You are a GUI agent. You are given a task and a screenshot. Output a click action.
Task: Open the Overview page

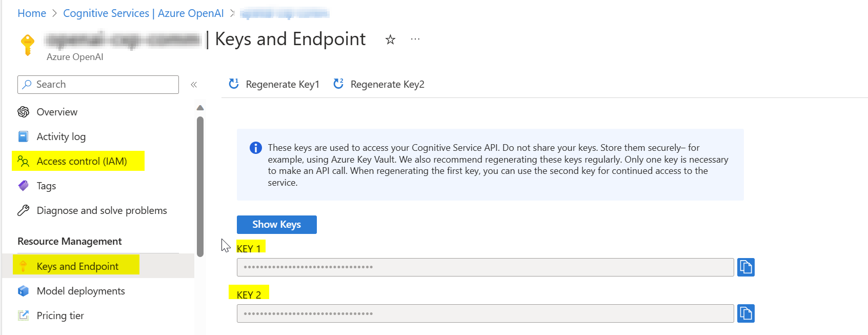point(57,112)
